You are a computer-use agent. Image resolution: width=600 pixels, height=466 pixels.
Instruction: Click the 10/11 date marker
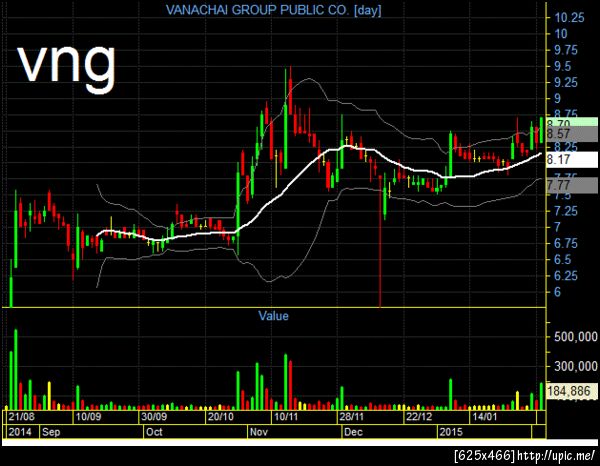click(286, 417)
